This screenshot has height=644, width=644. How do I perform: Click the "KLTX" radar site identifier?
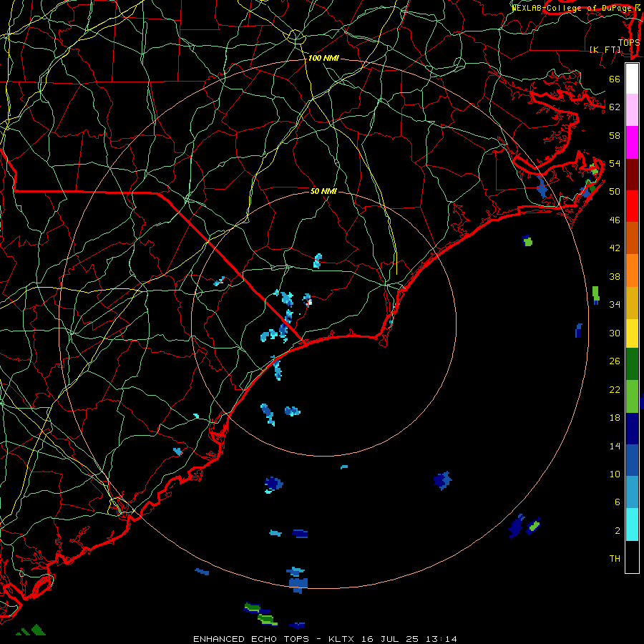pyautogui.click(x=342, y=639)
